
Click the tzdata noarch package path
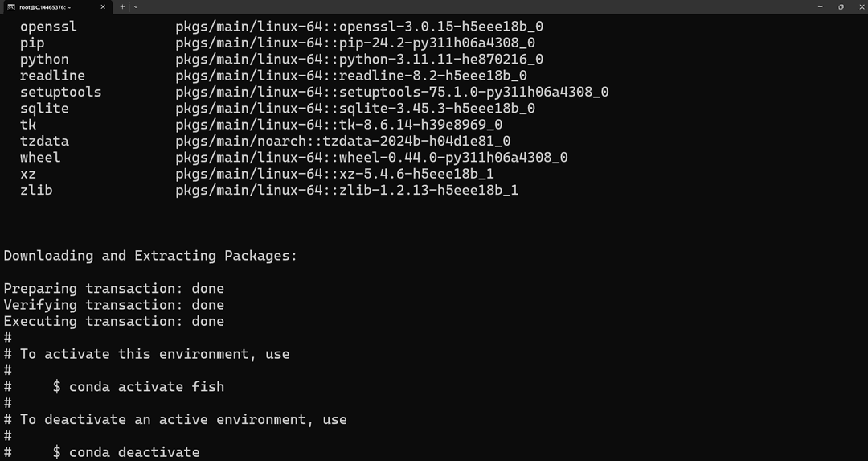[343, 142]
